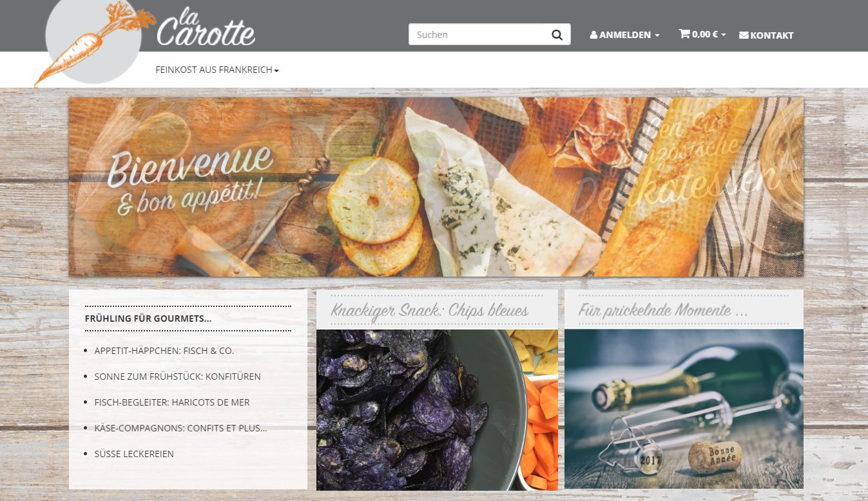Open Sonne zum Frühstück: Konfitüren link
Screen dimensions: 868x501
(x=177, y=377)
